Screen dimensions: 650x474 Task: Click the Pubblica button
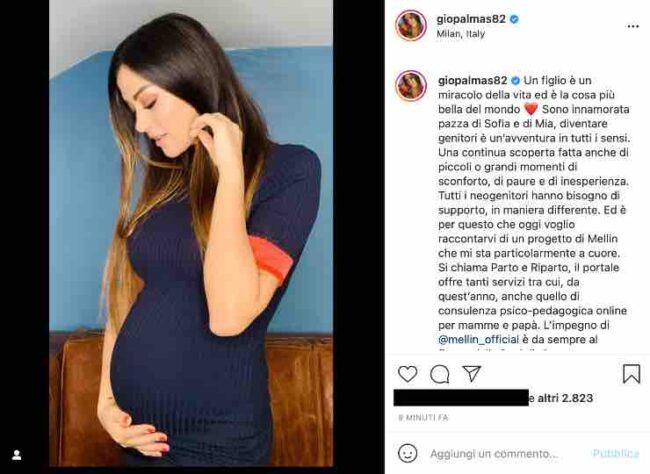[x=616, y=453]
